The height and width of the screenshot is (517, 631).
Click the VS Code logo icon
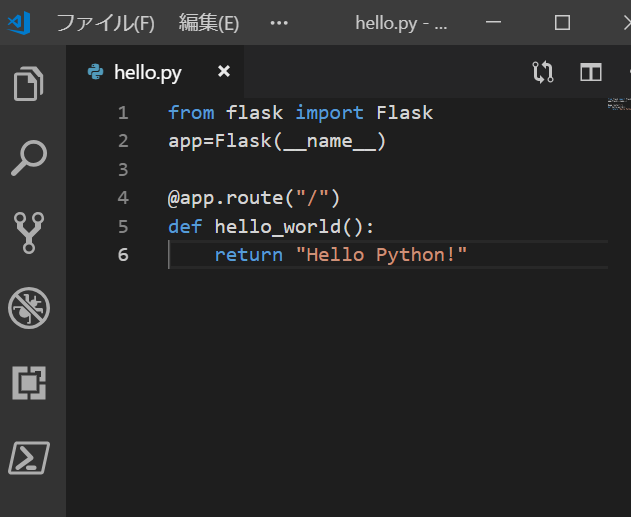coord(19,22)
